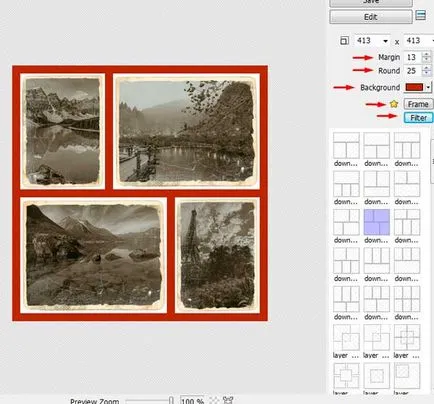The width and height of the screenshot is (434, 404).
Task: Click the layout toggle icon beside Edit
Action: [421, 15]
